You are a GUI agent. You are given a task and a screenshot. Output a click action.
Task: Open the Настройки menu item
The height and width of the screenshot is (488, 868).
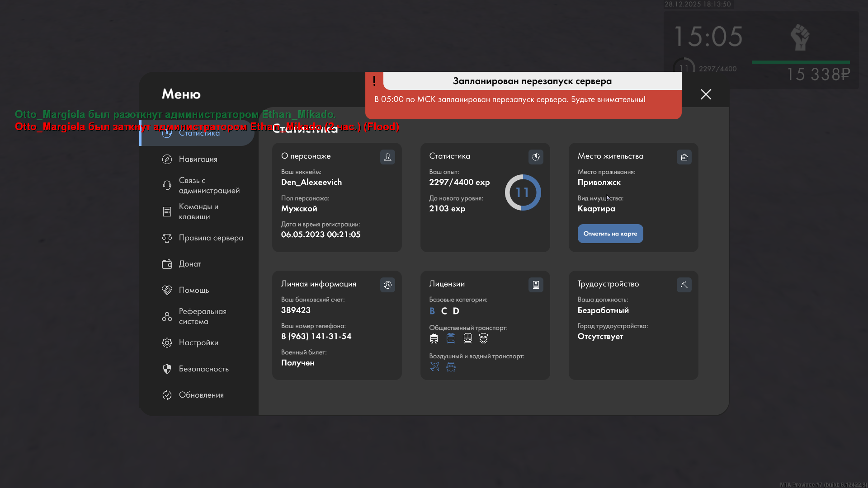[198, 343]
